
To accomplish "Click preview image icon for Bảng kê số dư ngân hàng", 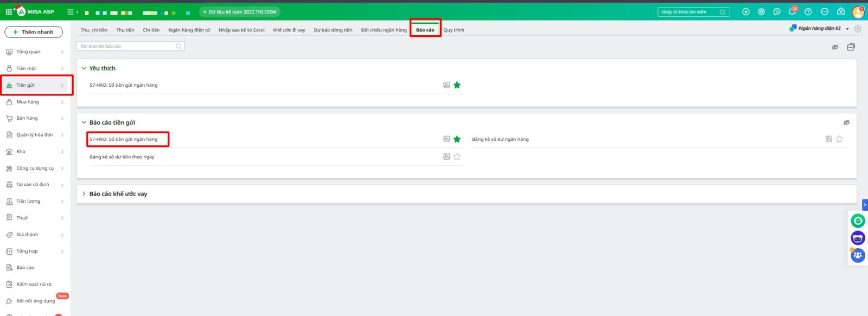I will click(x=828, y=139).
